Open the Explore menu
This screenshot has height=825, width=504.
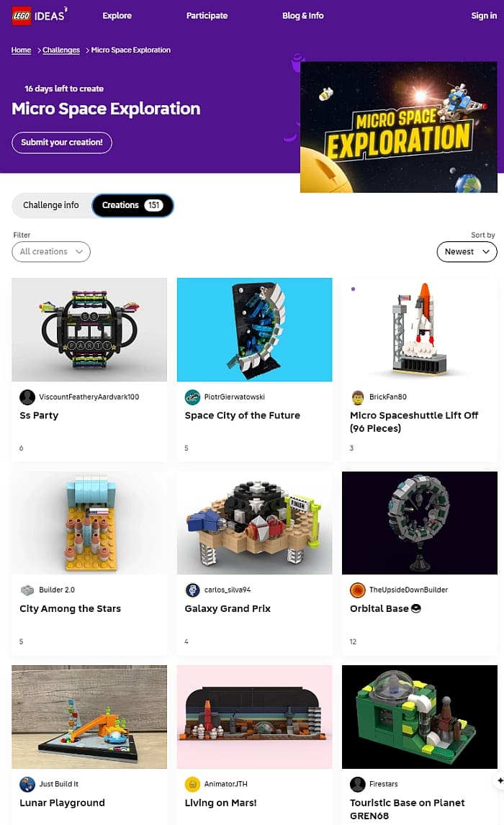click(117, 16)
